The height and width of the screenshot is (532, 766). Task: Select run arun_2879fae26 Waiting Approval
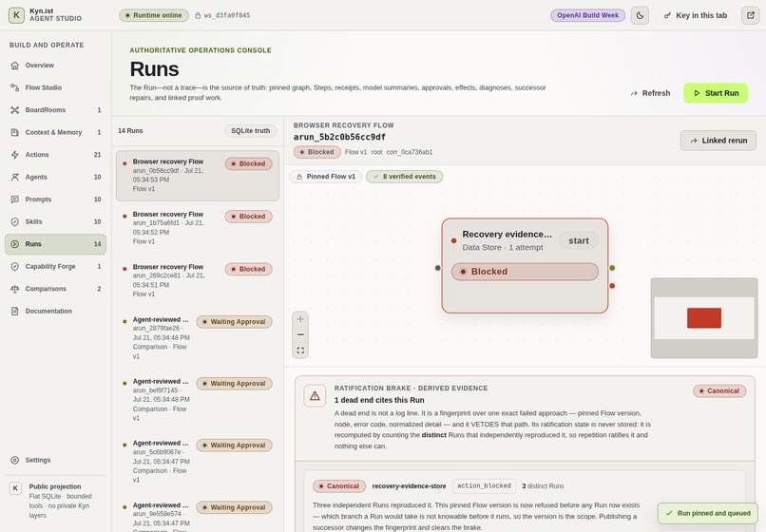(198, 338)
